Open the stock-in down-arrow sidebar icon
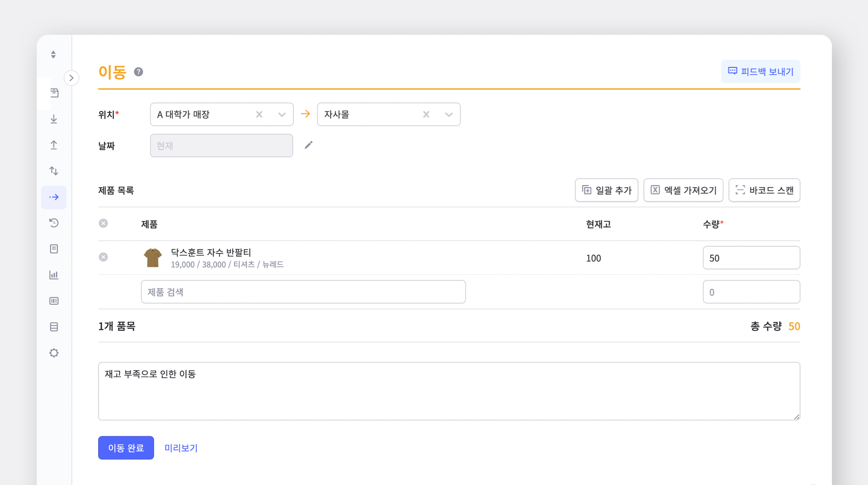 pyautogui.click(x=54, y=119)
